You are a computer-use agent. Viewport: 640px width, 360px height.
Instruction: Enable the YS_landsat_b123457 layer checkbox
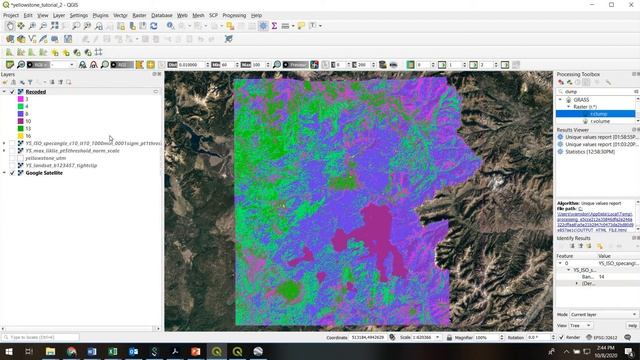tap(12, 166)
